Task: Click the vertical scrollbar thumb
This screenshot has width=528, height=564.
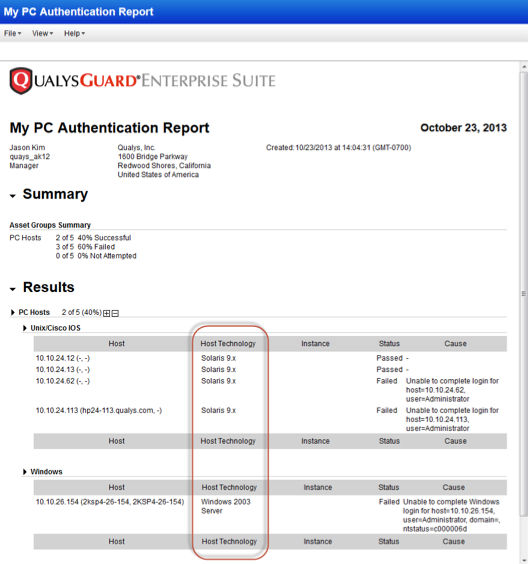Action: (524, 294)
